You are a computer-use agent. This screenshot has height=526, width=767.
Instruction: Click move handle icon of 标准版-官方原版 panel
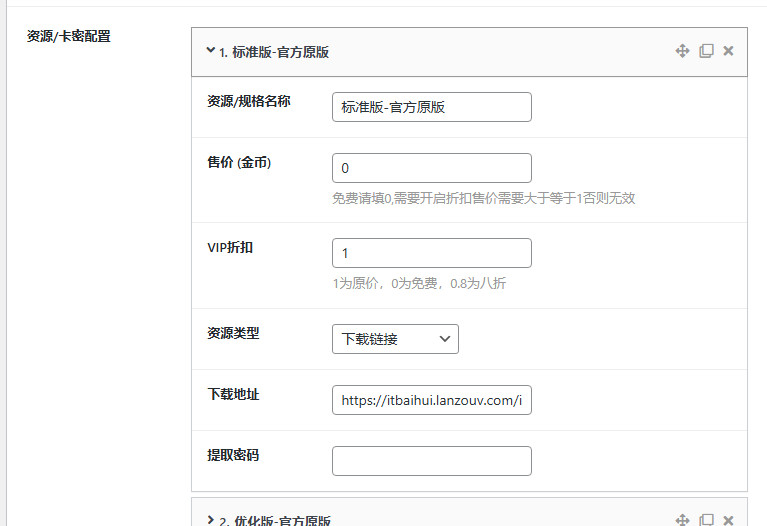[682, 51]
